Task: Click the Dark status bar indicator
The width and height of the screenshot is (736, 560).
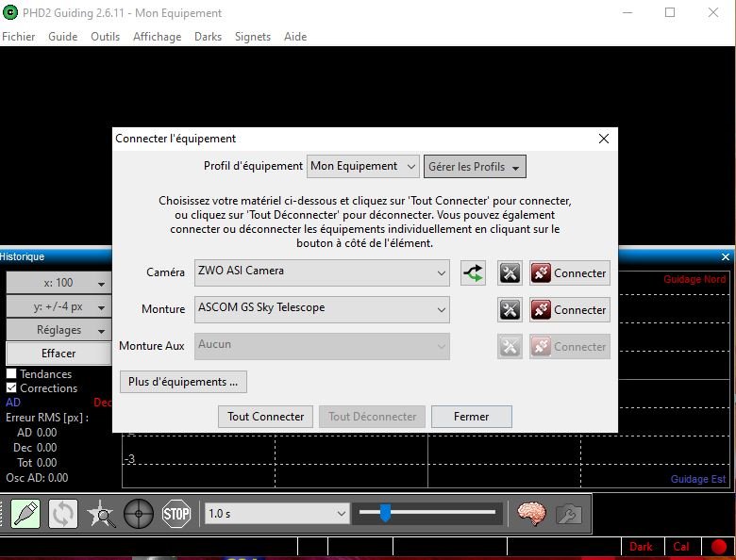Action: click(641, 547)
